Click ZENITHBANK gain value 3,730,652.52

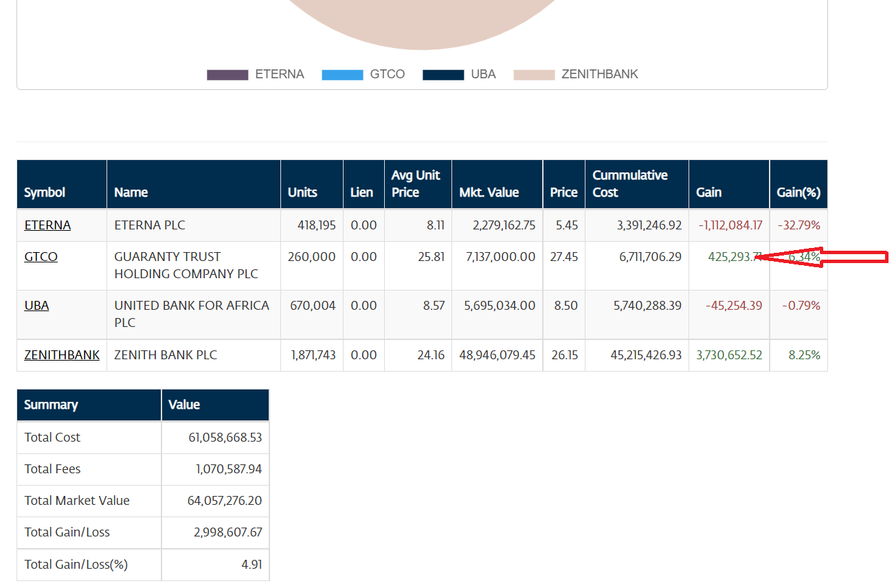tap(729, 355)
